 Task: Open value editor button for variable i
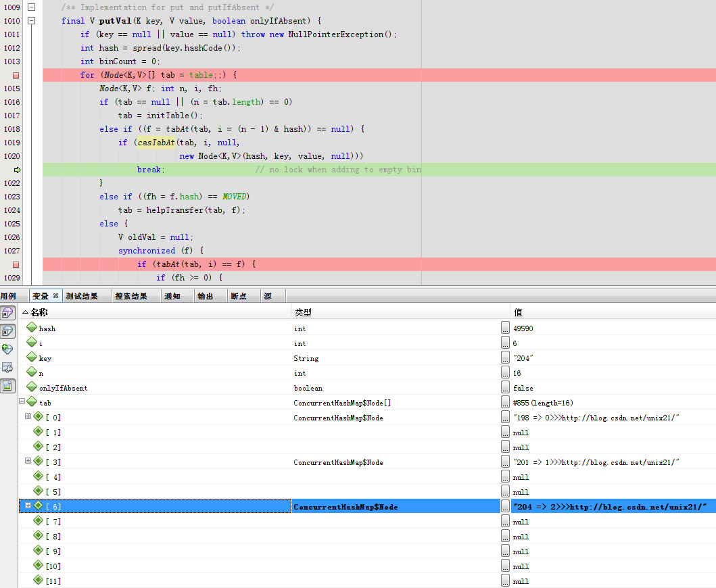[x=505, y=343]
